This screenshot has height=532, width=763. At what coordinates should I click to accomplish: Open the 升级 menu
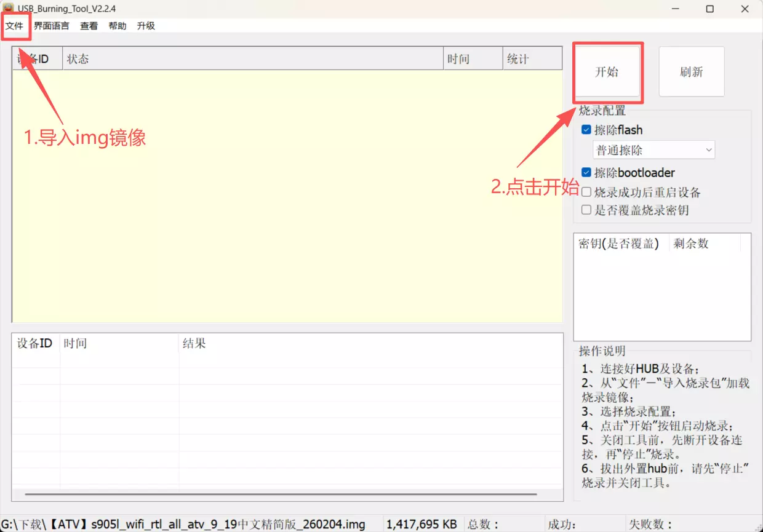146,26
